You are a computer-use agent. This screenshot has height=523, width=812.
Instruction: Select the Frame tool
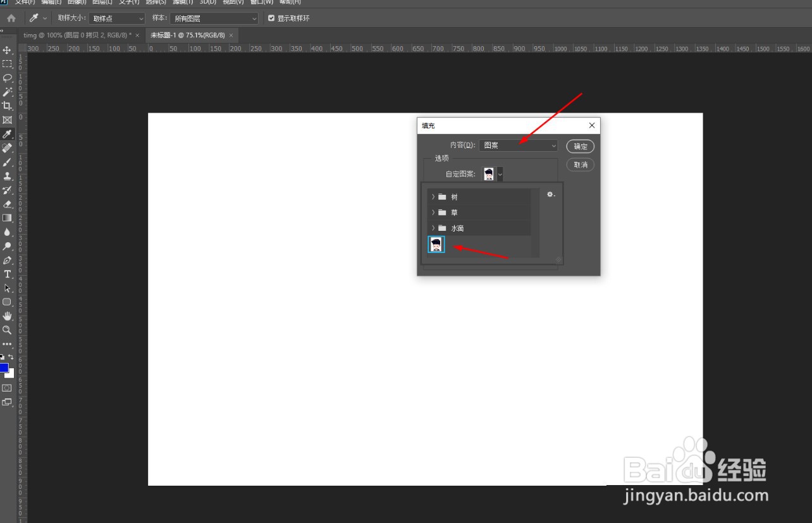click(x=8, y=120)
